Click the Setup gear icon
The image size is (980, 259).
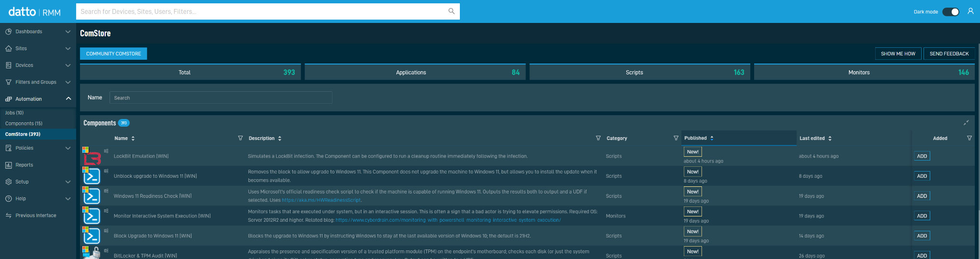pos(9,182)
